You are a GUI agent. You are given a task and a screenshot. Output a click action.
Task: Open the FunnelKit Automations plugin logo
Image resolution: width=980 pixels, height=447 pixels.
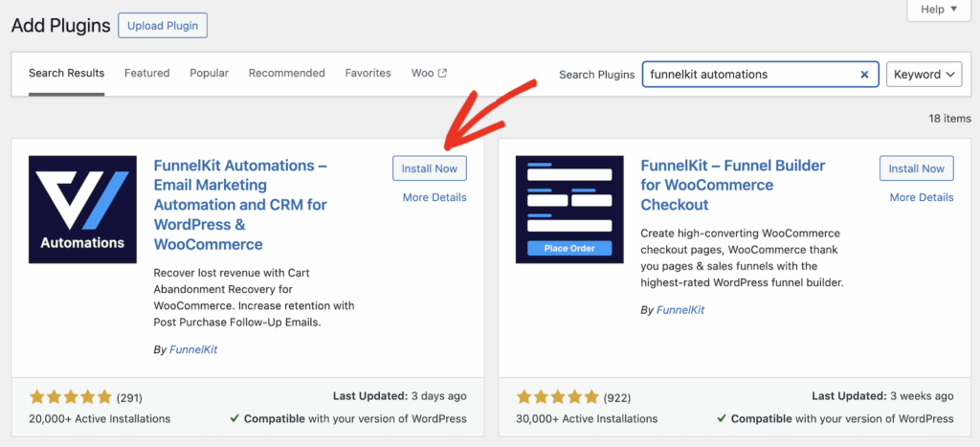tap(82, 210)
